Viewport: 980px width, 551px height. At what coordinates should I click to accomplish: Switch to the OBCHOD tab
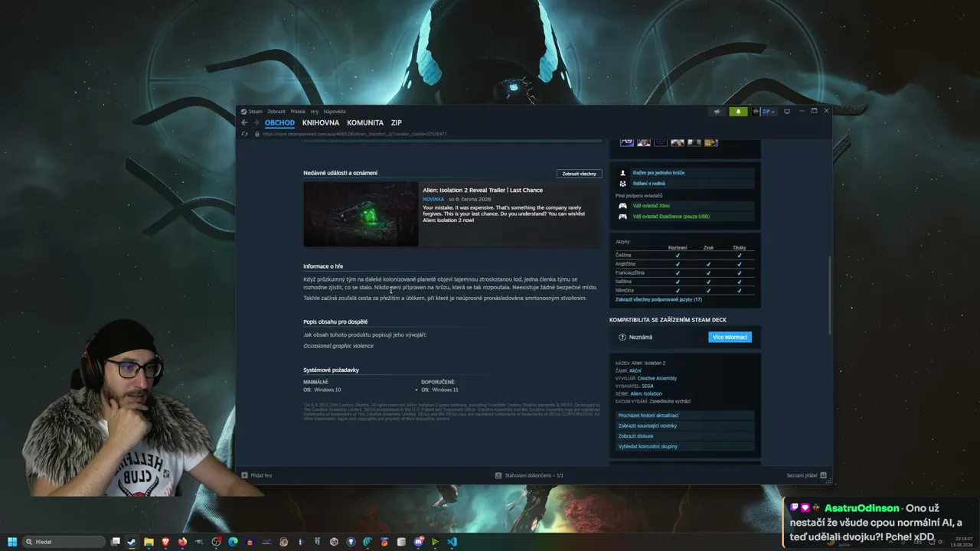[x=279, y=122]
